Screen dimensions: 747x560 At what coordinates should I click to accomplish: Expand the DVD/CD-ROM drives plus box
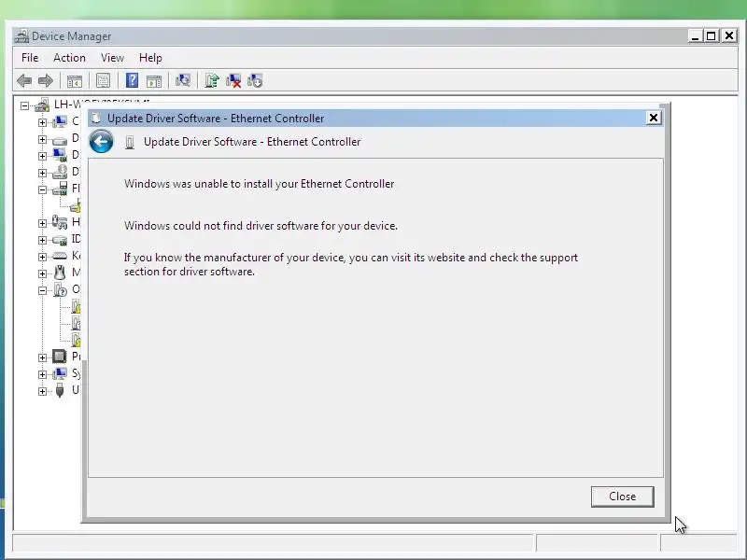click(x=42, y=173)
